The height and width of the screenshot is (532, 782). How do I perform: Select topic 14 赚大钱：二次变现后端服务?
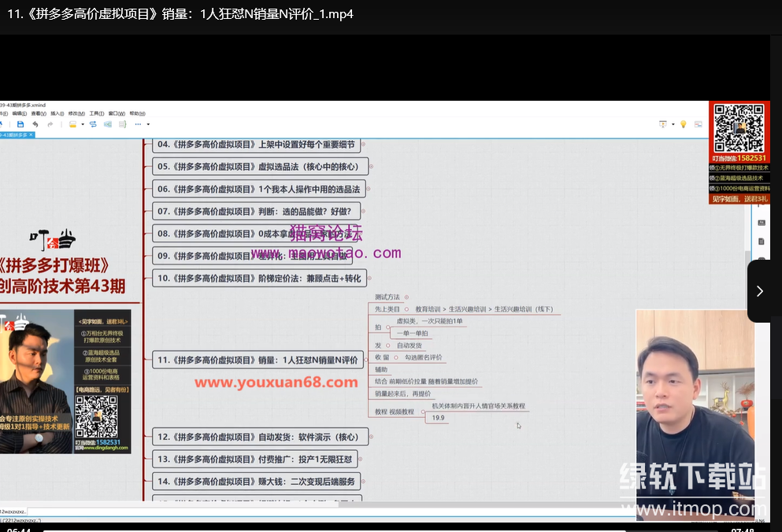pos(256,481)
